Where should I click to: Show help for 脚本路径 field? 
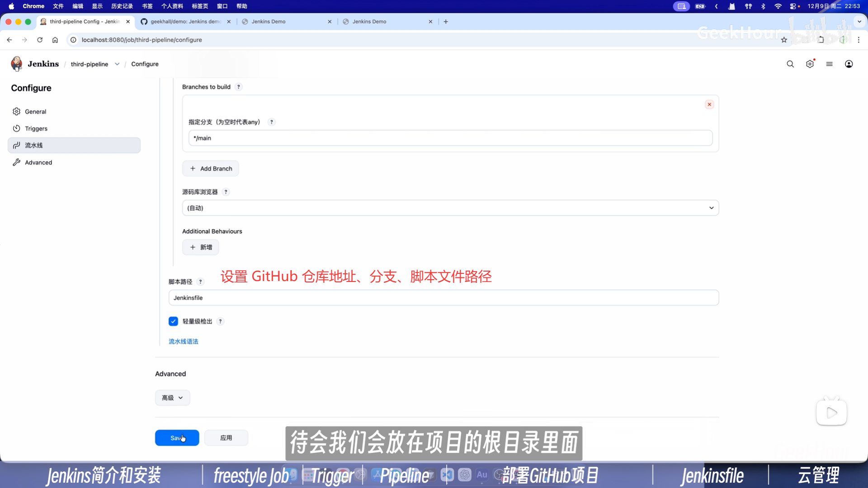200,282
